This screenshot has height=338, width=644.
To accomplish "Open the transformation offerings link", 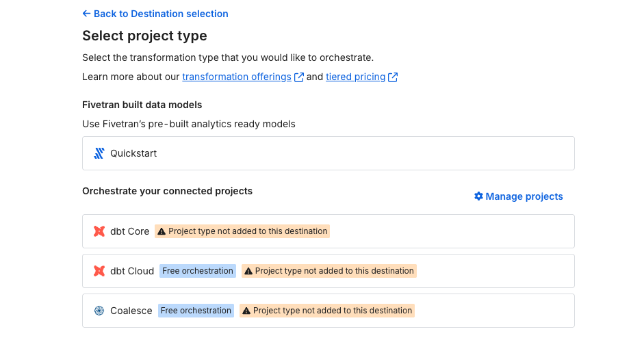I will tap(237, 77).
